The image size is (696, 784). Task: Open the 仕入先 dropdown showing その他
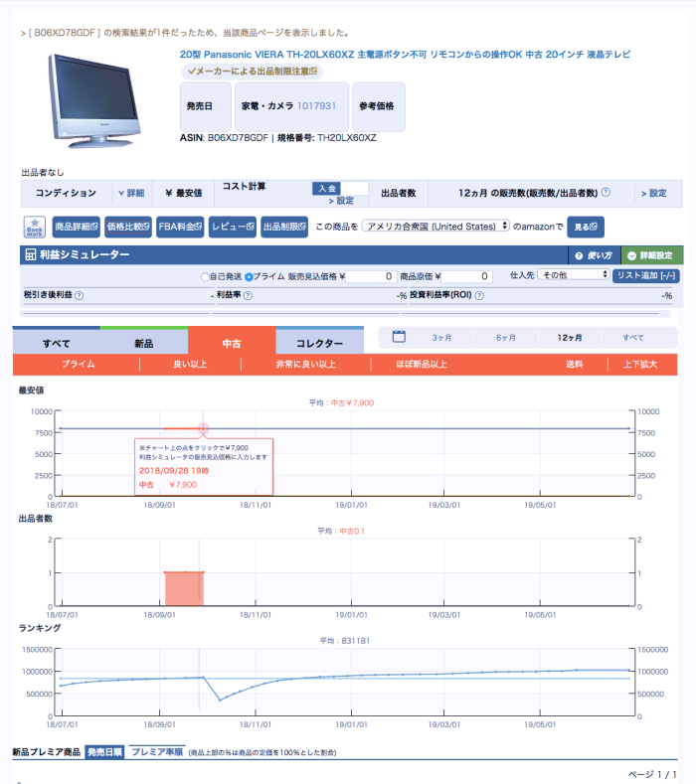click(574, 274)
